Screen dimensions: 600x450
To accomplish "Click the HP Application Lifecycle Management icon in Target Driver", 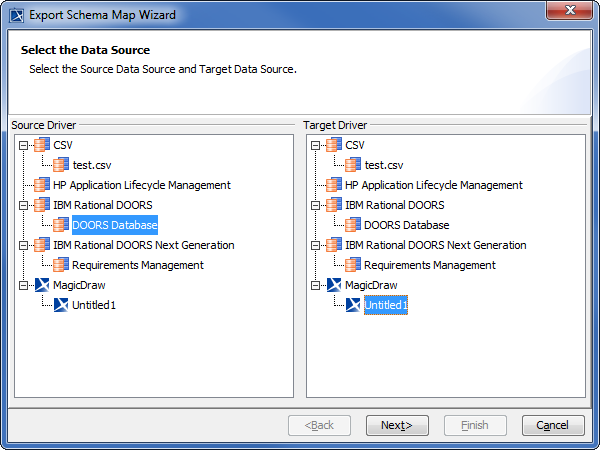I will pyautogui.click(x=333, y=185).
